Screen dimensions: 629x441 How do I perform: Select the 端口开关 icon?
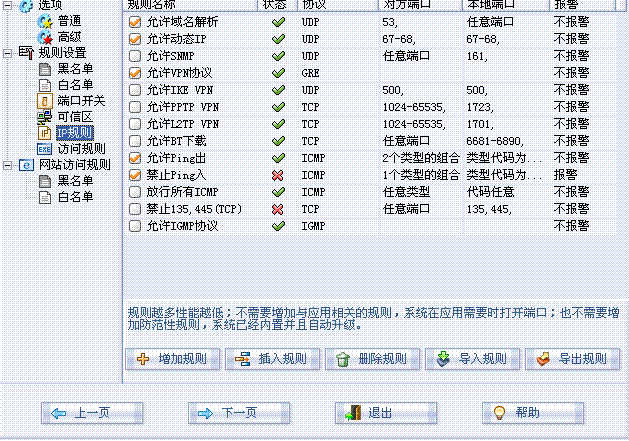(45, 101)
